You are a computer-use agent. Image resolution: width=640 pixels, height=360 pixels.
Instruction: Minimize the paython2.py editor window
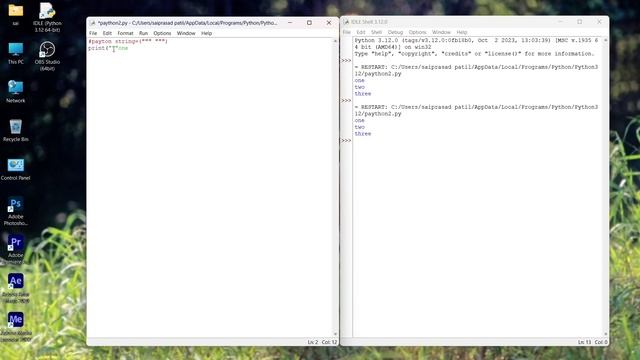(290, 23)
